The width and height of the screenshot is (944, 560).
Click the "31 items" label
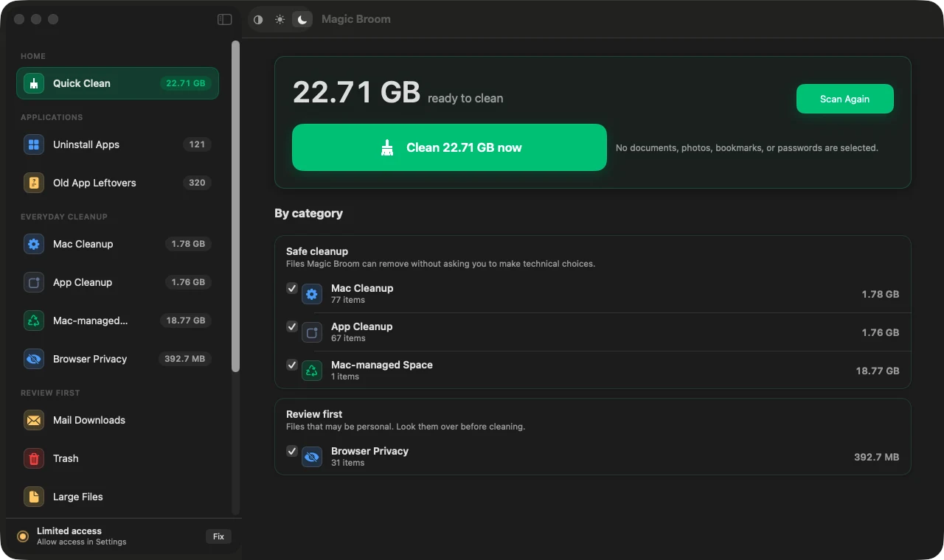tap(348, 463)
